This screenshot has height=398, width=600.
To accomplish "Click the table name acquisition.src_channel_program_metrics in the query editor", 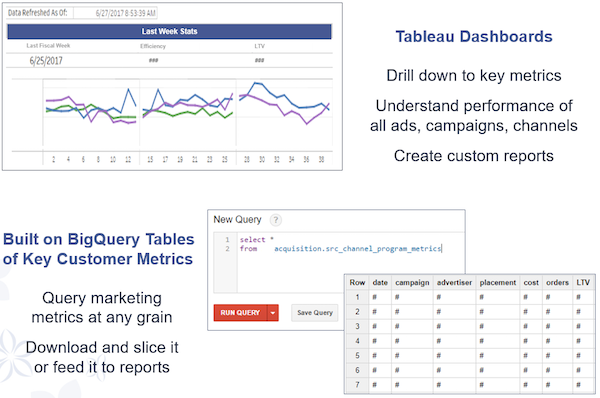I will coord(358,249).
